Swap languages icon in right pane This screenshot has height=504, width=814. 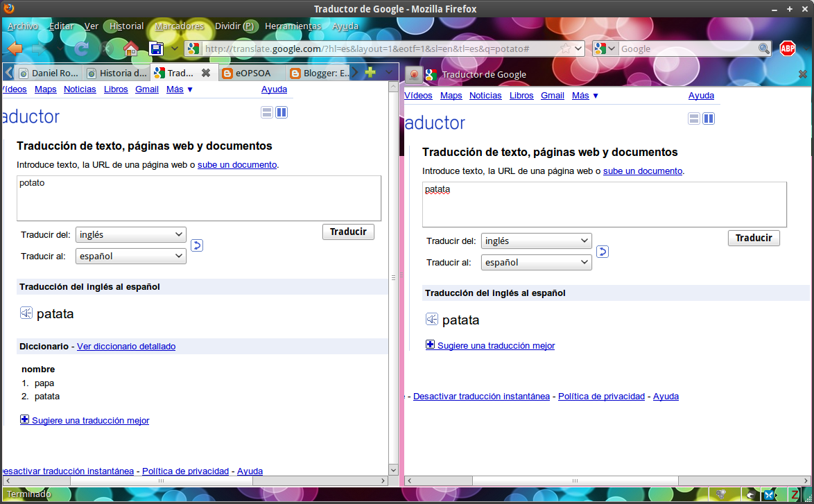(603, 251)
